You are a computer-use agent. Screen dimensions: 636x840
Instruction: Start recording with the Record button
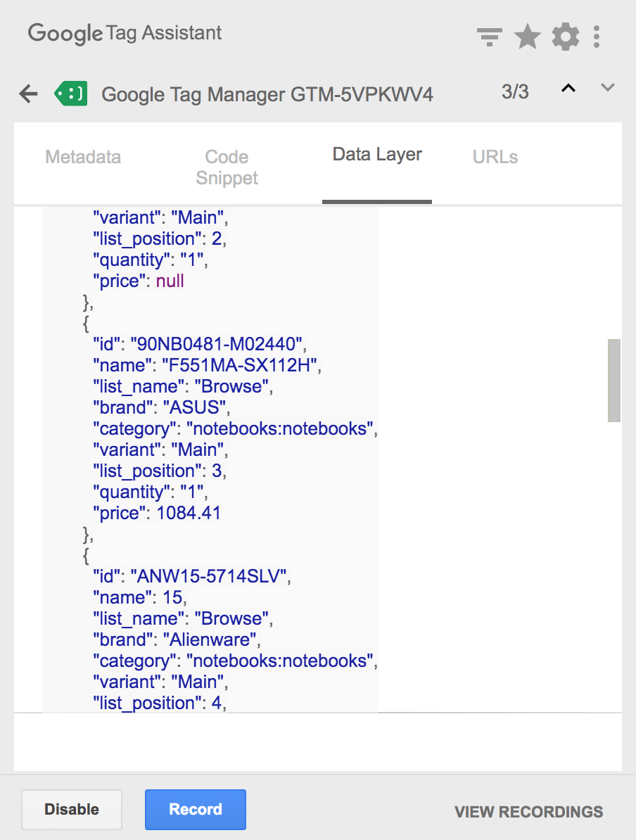196,810
